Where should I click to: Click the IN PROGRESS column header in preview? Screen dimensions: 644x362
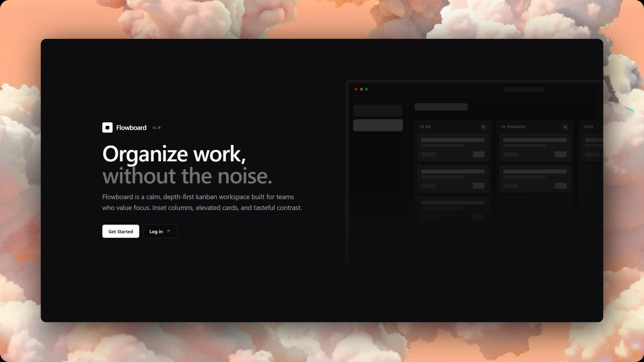pyautogui.click(x=513, y=127)
